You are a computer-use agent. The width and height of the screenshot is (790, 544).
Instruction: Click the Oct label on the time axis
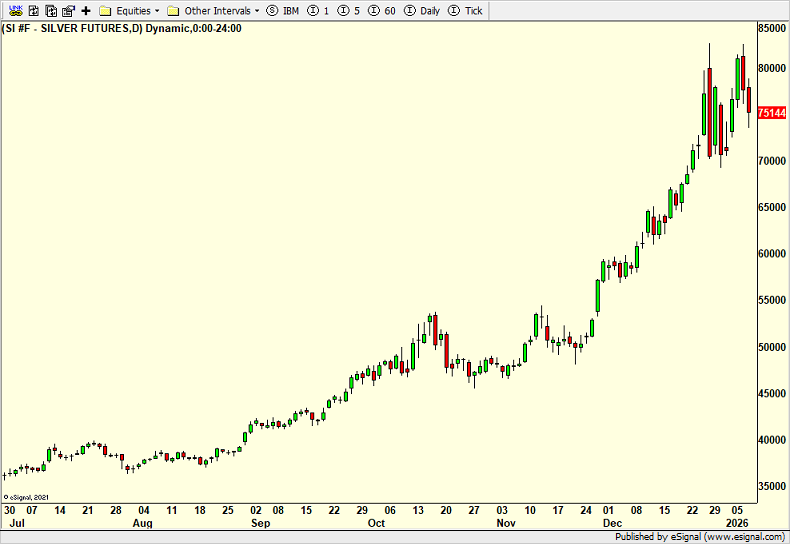pyautogui.click(x=376, y=523)
